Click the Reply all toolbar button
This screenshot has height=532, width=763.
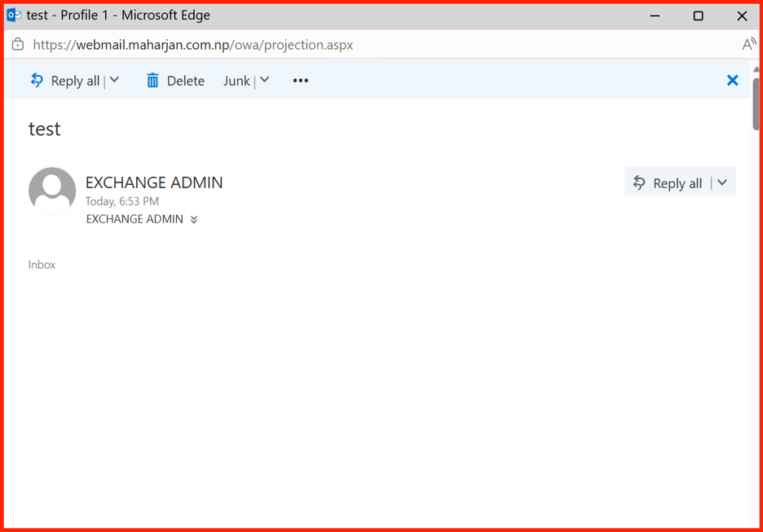(x=65, y=81)
